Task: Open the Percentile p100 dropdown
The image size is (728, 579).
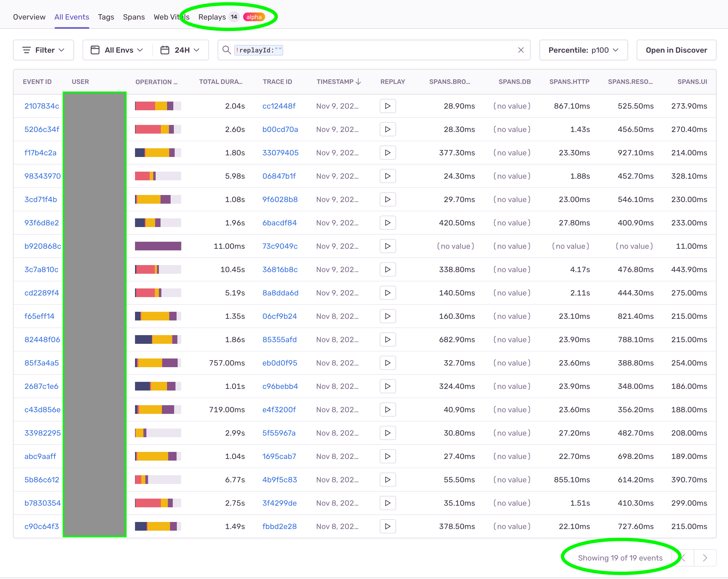Action: pyautogui.click(x=583, y=50)
